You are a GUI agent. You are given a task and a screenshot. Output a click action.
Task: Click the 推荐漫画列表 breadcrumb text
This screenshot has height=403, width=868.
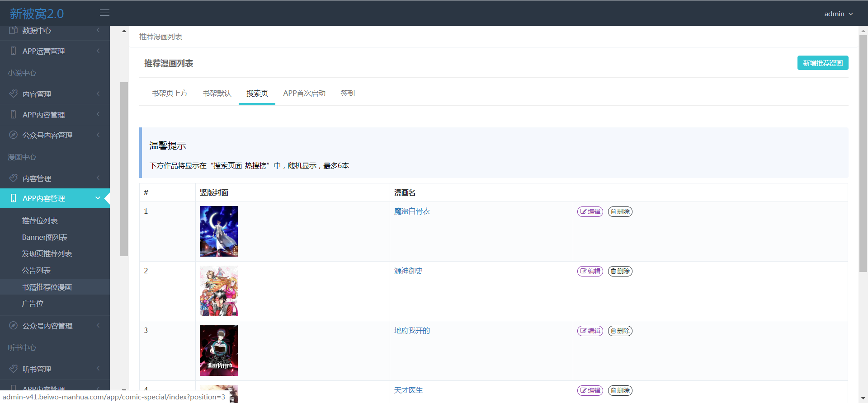click(160, 37)
